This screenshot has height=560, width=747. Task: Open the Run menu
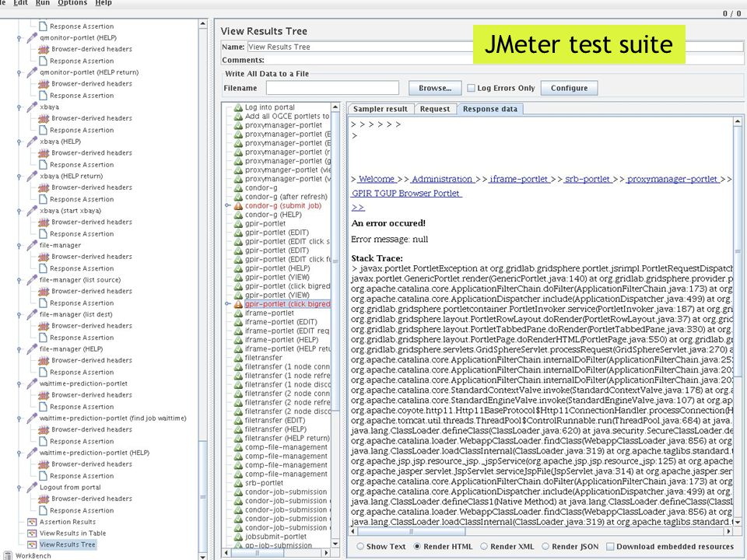click(x=42, y=3)
